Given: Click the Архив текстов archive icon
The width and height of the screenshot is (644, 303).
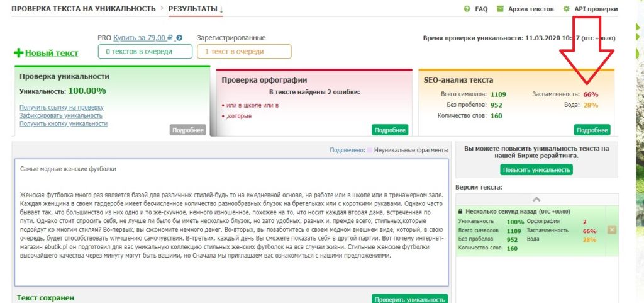Looking at the screenshot, I should click(500, 9).
